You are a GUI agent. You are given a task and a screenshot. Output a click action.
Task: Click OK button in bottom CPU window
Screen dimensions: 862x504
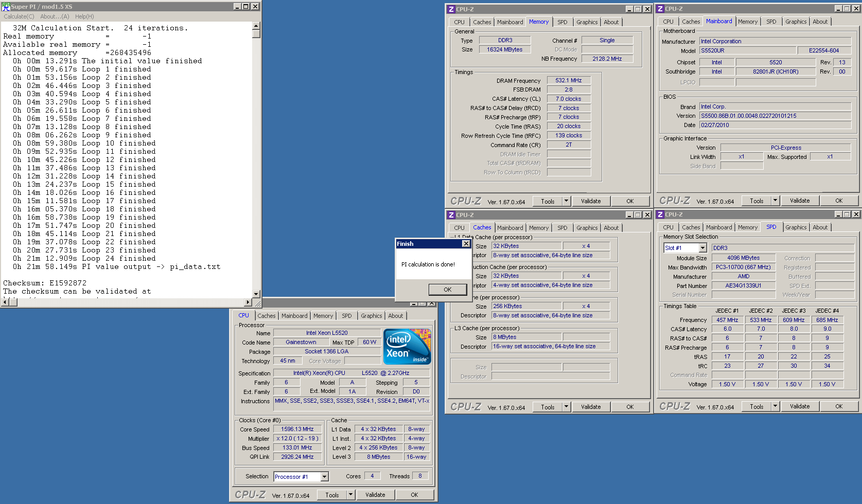[414, 495]
